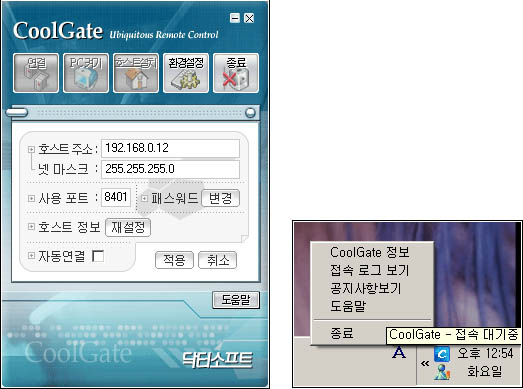This screenshot has width=523, height=389.
Task: Click the taskbar clock 오후 12:54
Action: pyautogui.click(x=485, y=353)
